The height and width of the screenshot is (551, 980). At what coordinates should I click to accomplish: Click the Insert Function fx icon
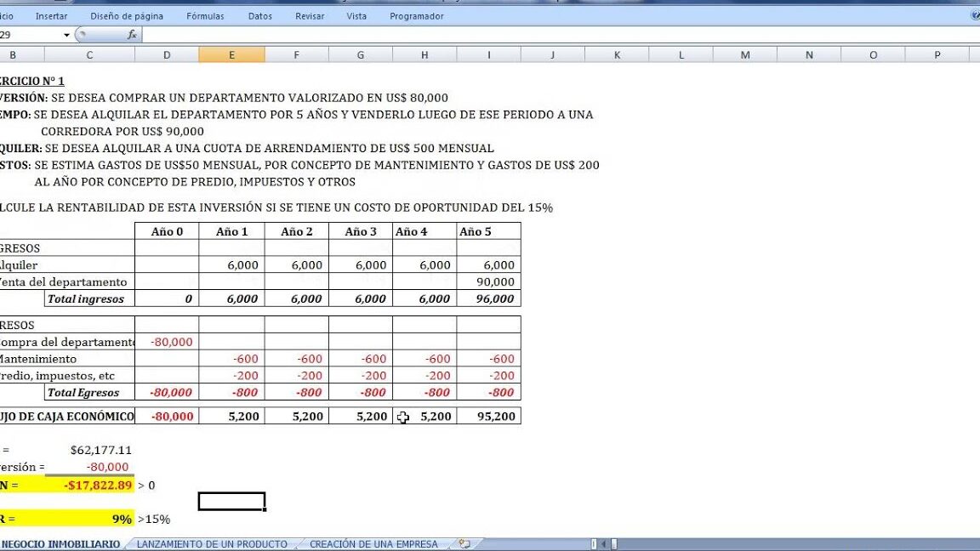pos(132,35)
